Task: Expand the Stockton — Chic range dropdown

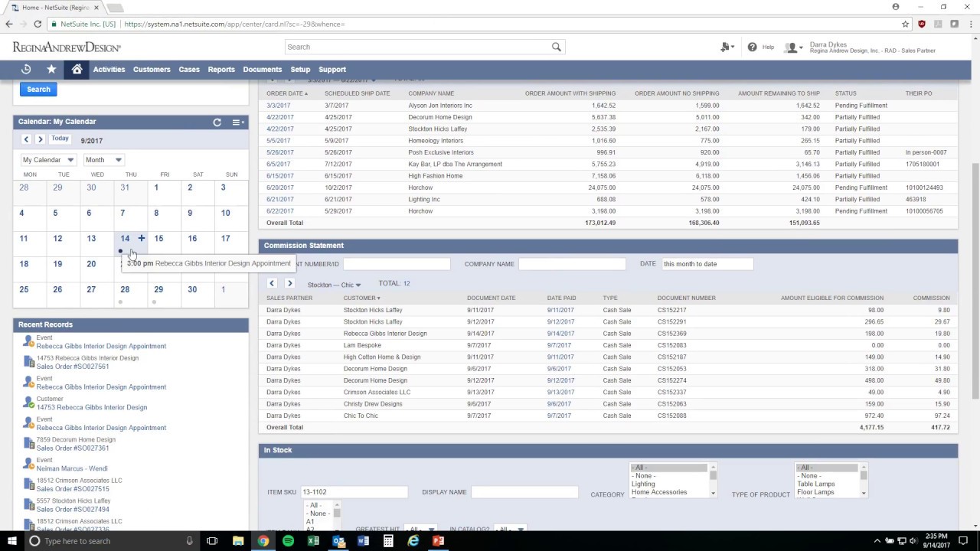Action: (x=334, y=285)
